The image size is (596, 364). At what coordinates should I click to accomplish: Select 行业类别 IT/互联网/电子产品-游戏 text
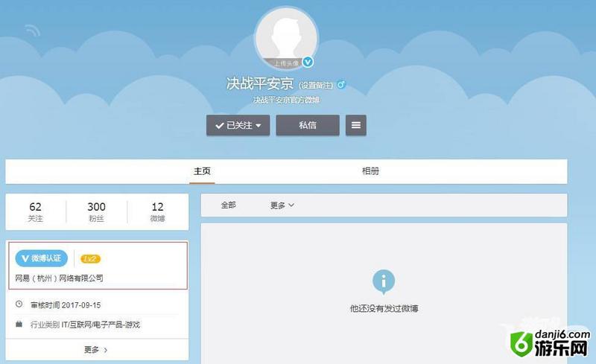[85, 325]
